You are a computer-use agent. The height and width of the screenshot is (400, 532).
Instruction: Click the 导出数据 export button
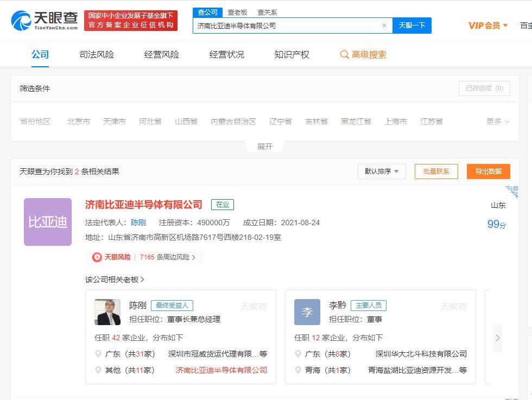488,171
